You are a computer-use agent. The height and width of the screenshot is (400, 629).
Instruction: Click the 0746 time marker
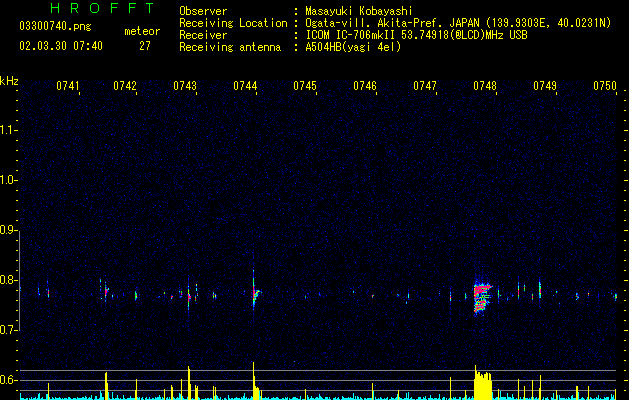coord(365,86)
